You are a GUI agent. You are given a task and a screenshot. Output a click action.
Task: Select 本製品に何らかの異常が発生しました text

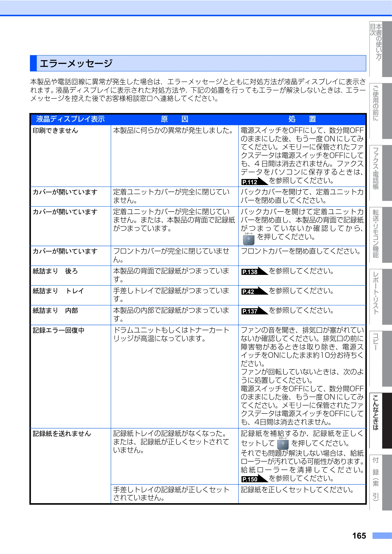(173, 131)
